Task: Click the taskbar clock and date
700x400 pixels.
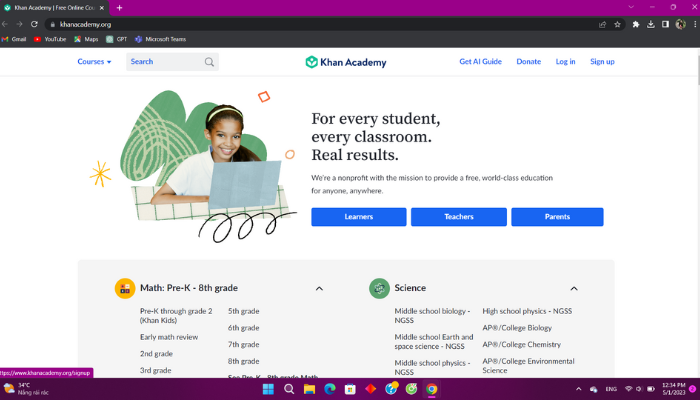Action: pyautogui.click(x=674, y=389)
